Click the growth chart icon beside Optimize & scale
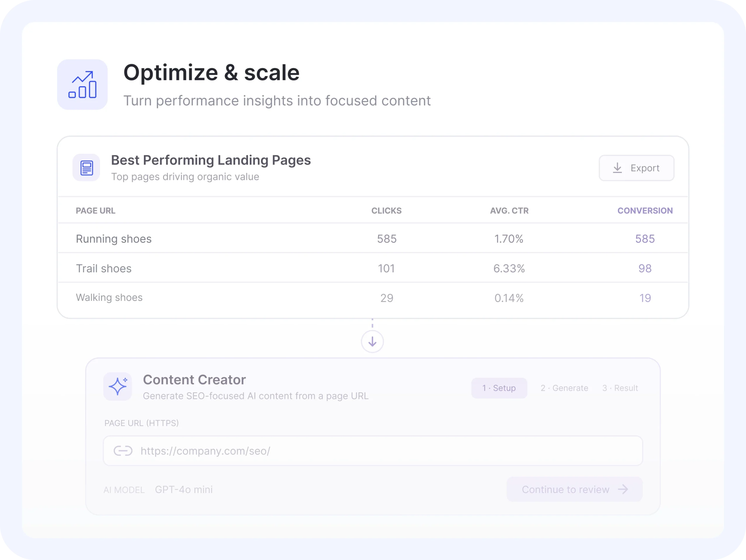Screen dimensions: 746x560 (82, 84)
